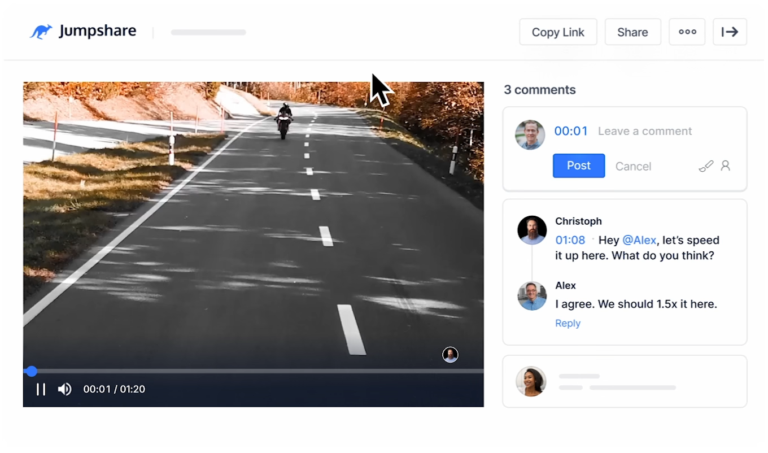Screen dimensions: 768x453
Task: Post the comment
Action: [578, 166]
